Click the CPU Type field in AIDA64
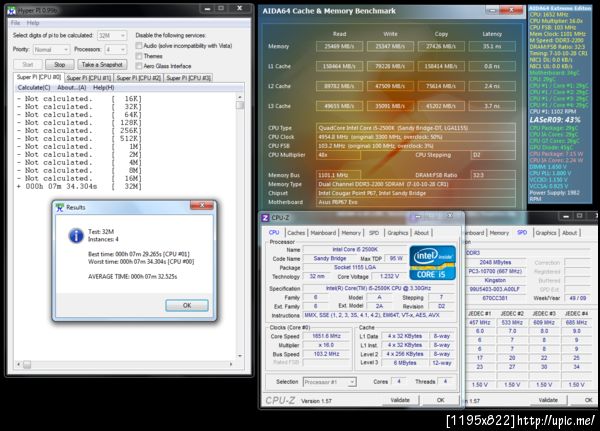Image resolution: width=600 pixels, height=431 pixels. pos(416,128)
